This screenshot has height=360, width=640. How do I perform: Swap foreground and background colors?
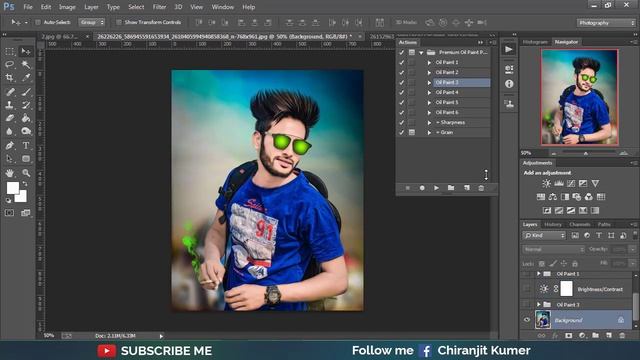pyautogui.click(x=25, y=184)
